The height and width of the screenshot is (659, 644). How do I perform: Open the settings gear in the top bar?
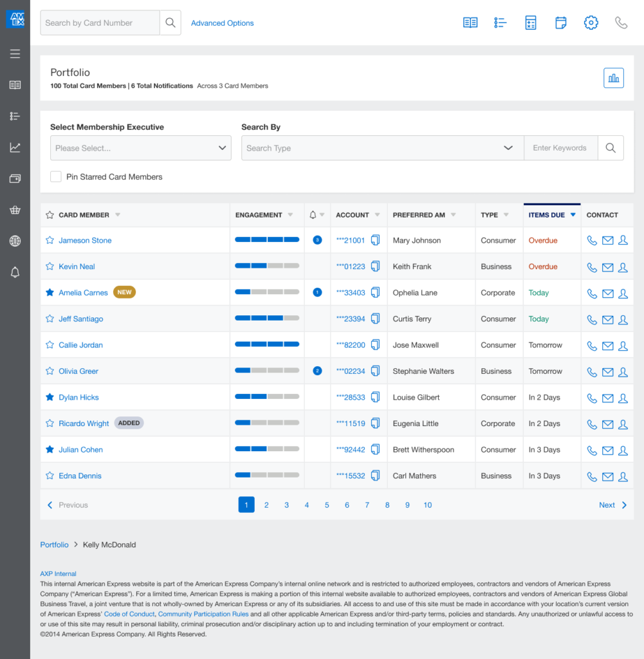click(x=591, y=23)
